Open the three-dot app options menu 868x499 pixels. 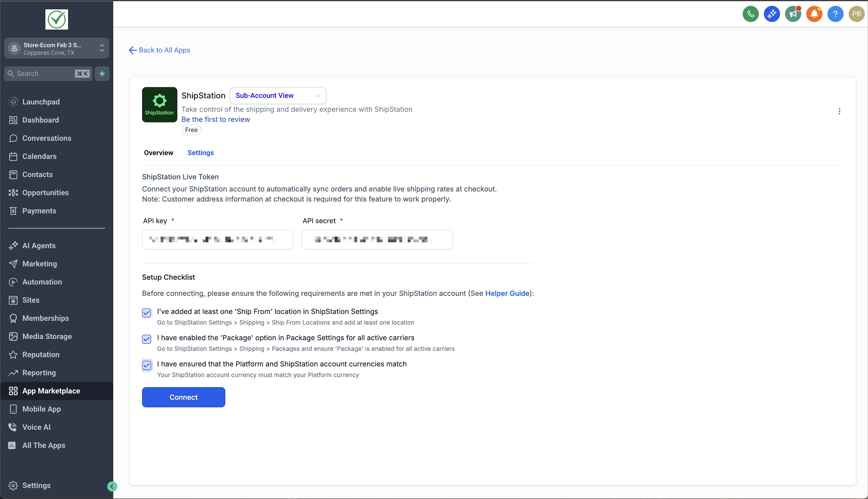point(839,111)
